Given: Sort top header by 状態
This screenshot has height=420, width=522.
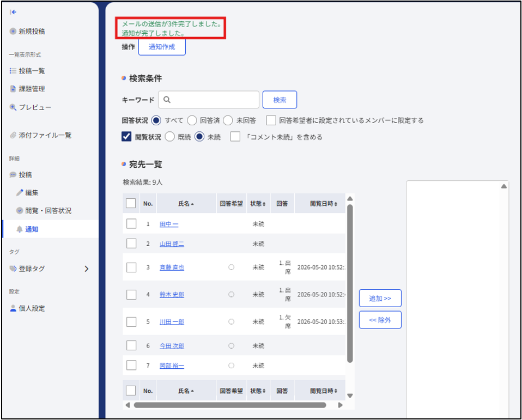Looking at the screenshot, I should tap(258, 204).
